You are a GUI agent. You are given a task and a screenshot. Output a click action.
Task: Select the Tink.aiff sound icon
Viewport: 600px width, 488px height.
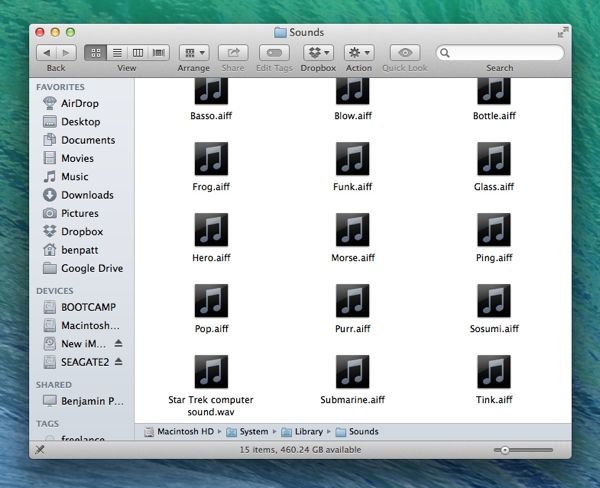(x=494, y=372)
